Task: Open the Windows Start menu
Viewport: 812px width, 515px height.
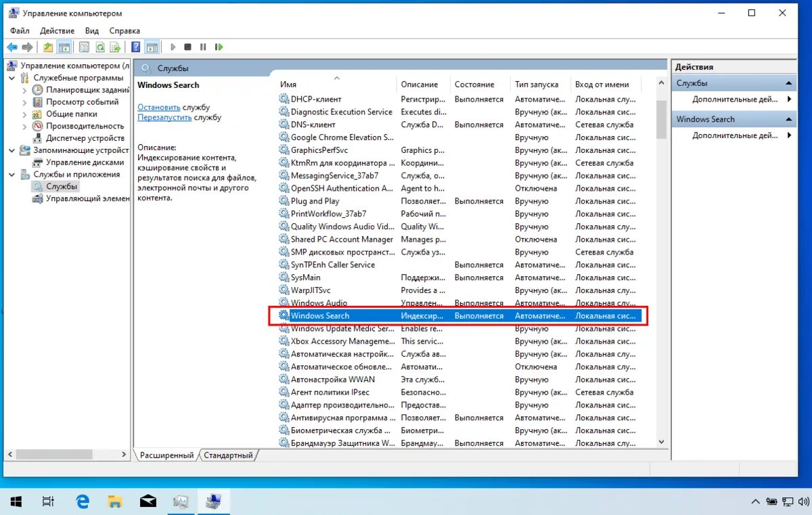Action: [x=16, y=501]
